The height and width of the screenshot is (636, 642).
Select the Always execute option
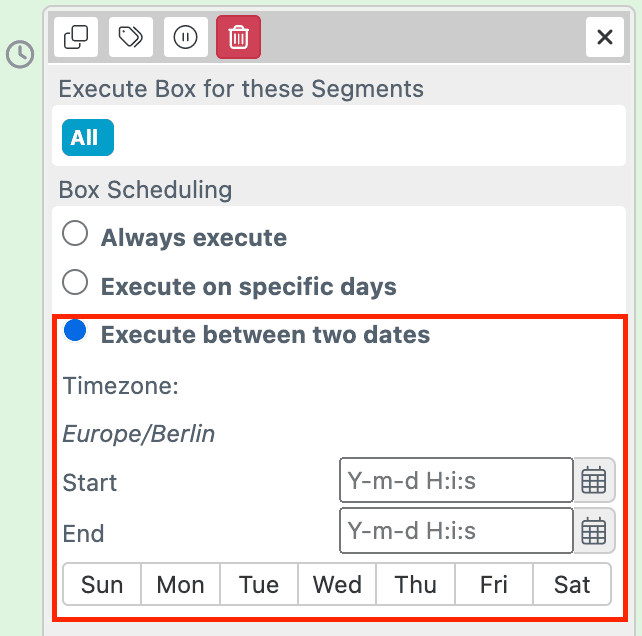(75, 235)
